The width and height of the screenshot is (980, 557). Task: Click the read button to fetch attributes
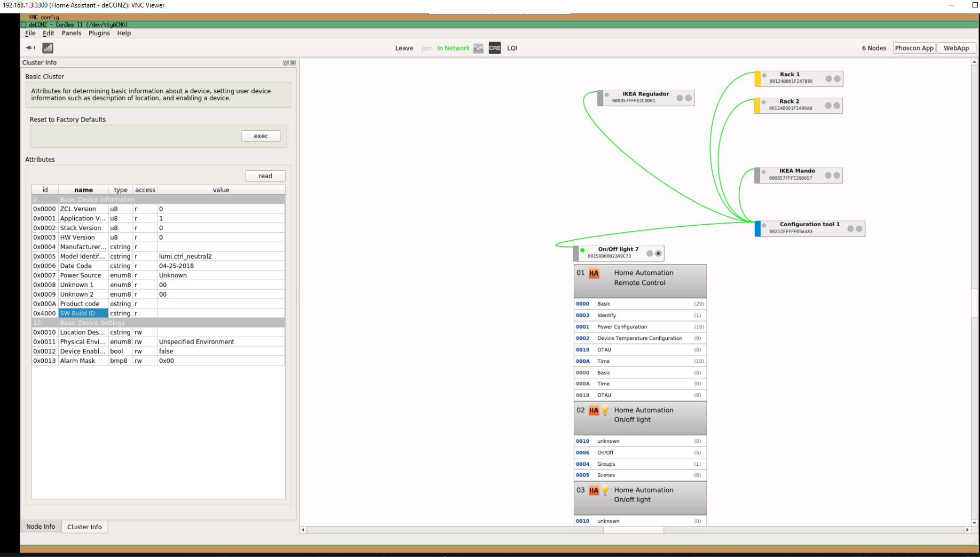pyautogui.click(x=265, y=176)
